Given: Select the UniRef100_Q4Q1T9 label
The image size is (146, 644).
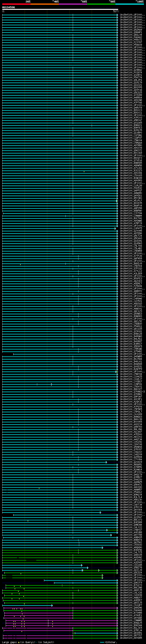Looking at the screenshot, I should click(x=131, y=474).
